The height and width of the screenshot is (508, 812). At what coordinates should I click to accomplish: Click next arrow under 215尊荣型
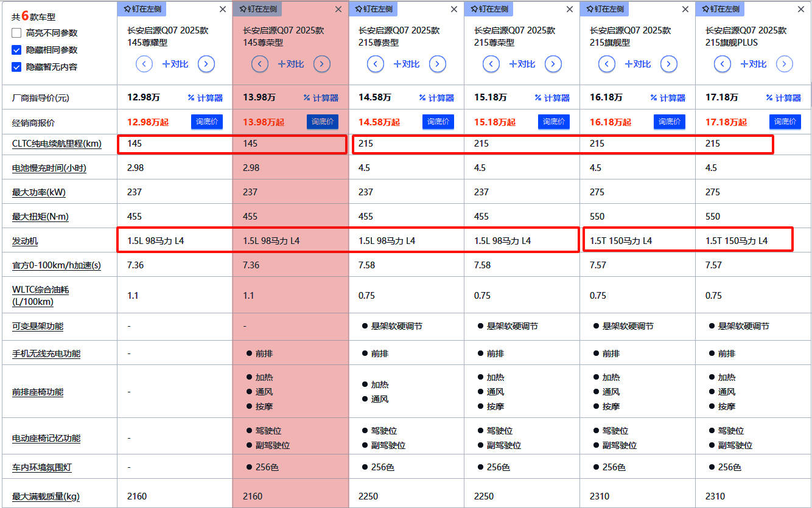[553, 64]
